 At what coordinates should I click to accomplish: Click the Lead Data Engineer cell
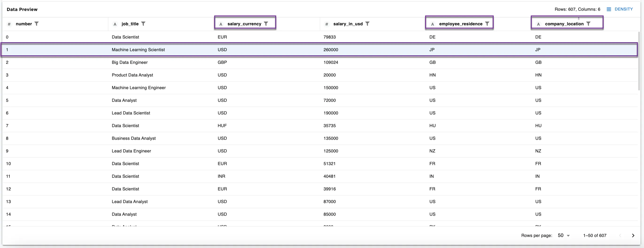[x=131, y=151]
